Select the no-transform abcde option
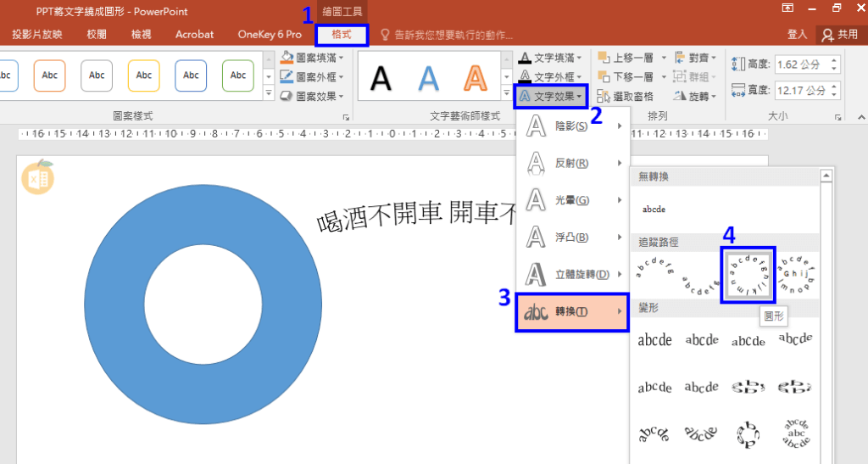868x464 pixels. point(654,208)
